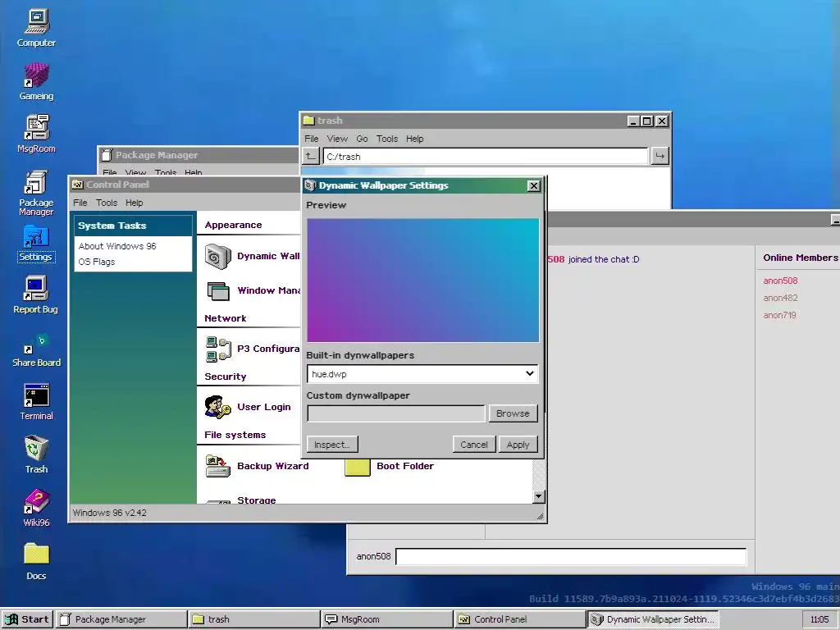Click the P3 Configuration network icon
840x630 pixels.
click(218, 349)
